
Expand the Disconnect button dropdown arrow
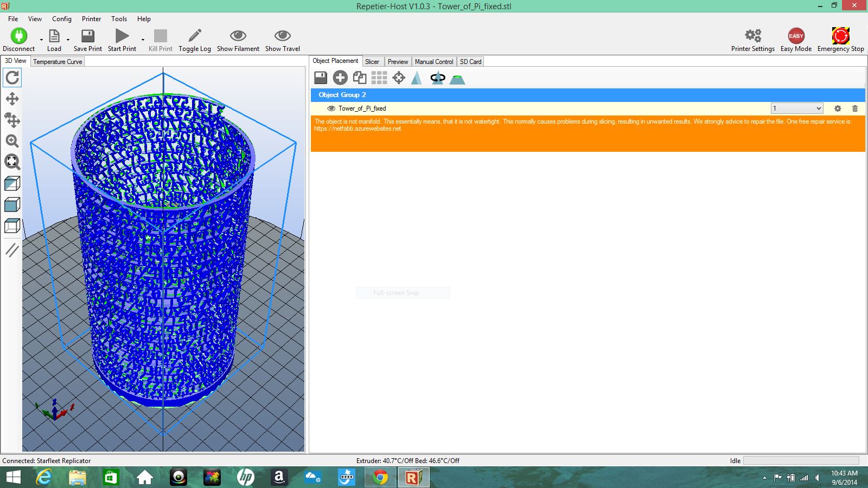pos(41,40)
